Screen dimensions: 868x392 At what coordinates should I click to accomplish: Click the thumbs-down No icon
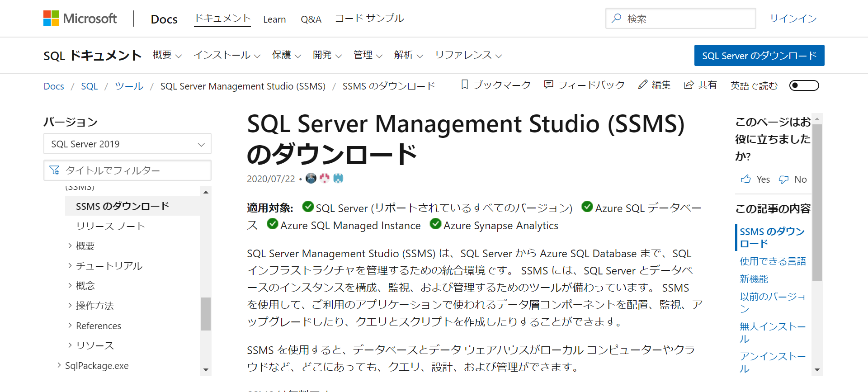pos(783,179)
